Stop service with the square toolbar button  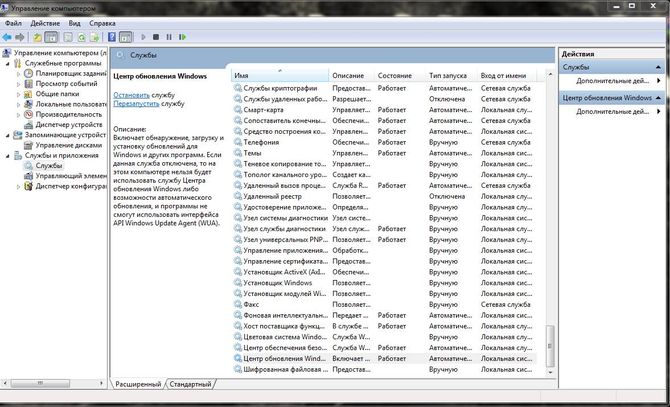click(156, 37)
